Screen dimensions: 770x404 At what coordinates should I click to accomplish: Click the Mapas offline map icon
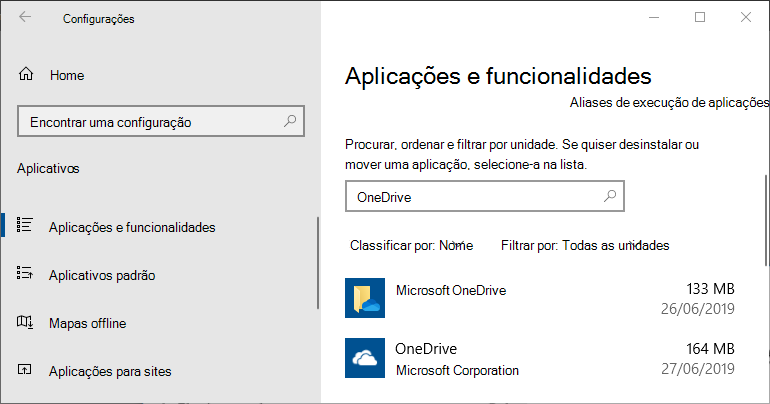click(x=25, y=322)
